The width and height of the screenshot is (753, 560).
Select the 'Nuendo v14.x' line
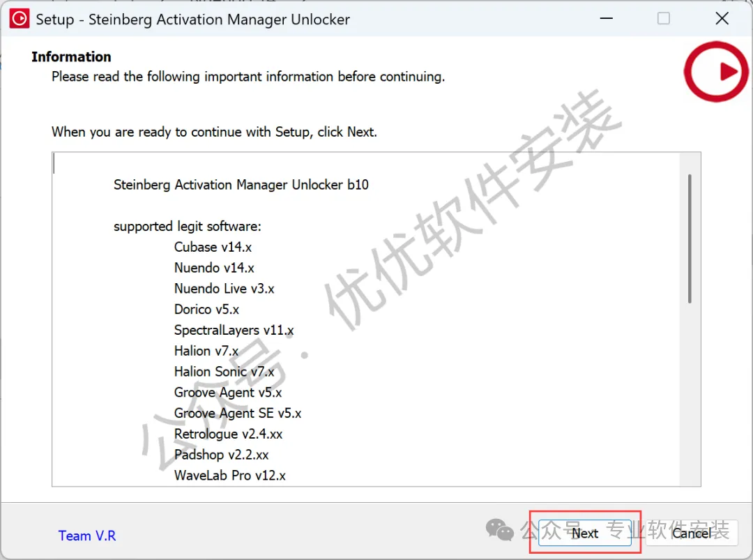point(214,268)
